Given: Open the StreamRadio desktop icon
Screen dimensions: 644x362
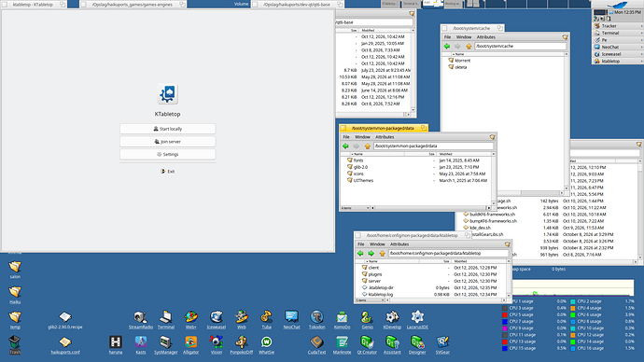Looking at the screenshot, I should click(140, 320).
